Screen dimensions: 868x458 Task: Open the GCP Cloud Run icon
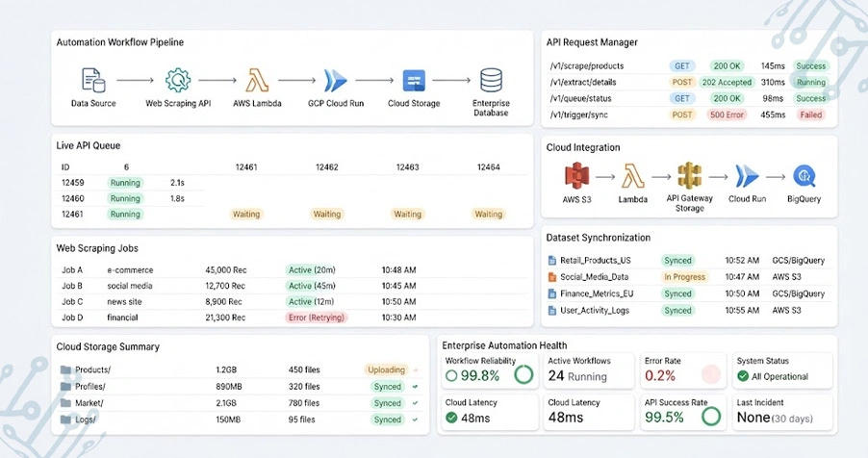click(336, 80)
